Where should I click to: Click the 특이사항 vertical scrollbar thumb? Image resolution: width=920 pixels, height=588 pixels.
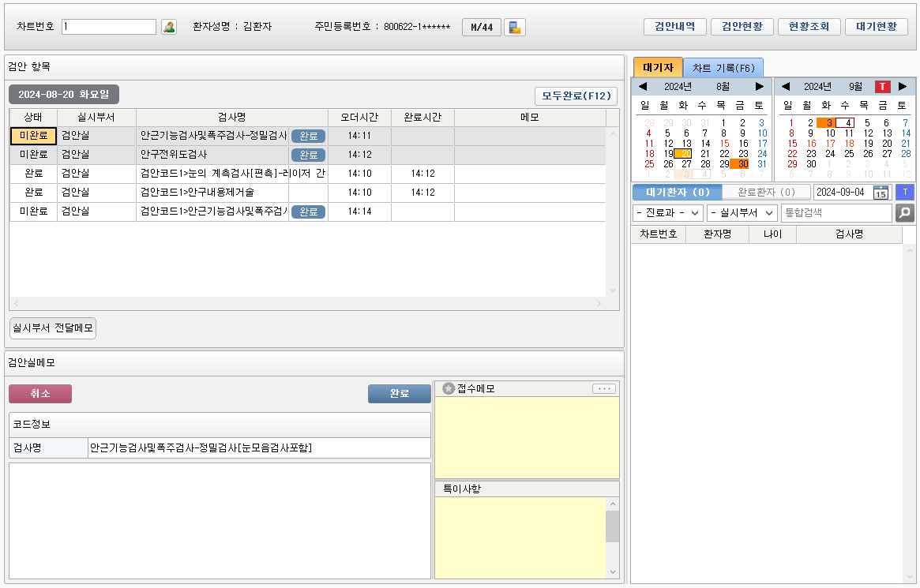point(612,526)
